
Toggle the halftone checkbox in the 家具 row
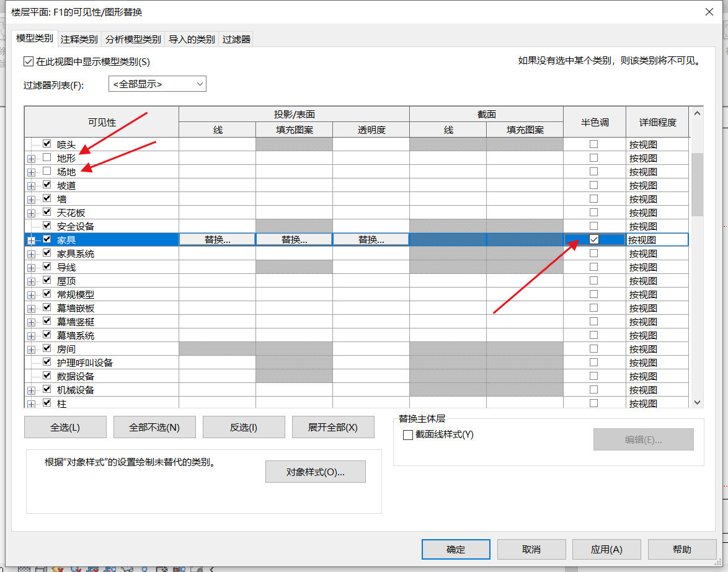pyautogui.click(x=594, y=239)
